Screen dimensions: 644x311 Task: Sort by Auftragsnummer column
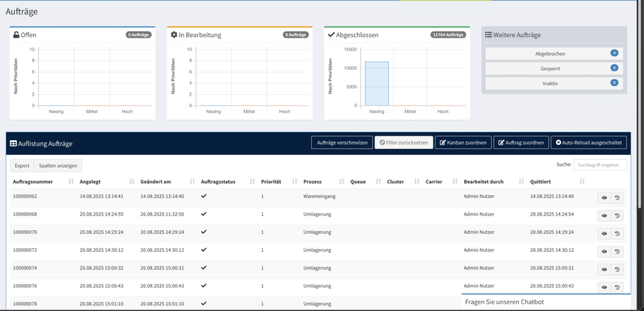coord(36,182)
